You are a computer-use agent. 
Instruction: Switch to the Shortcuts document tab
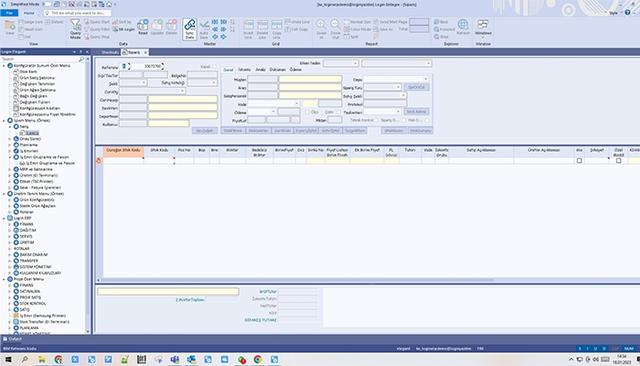tap(109, 52)
